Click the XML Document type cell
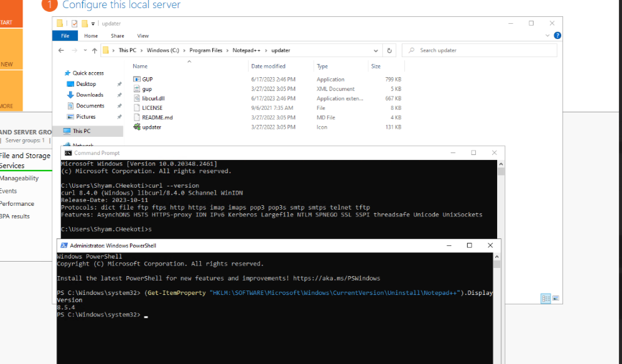 click(336, 89)
